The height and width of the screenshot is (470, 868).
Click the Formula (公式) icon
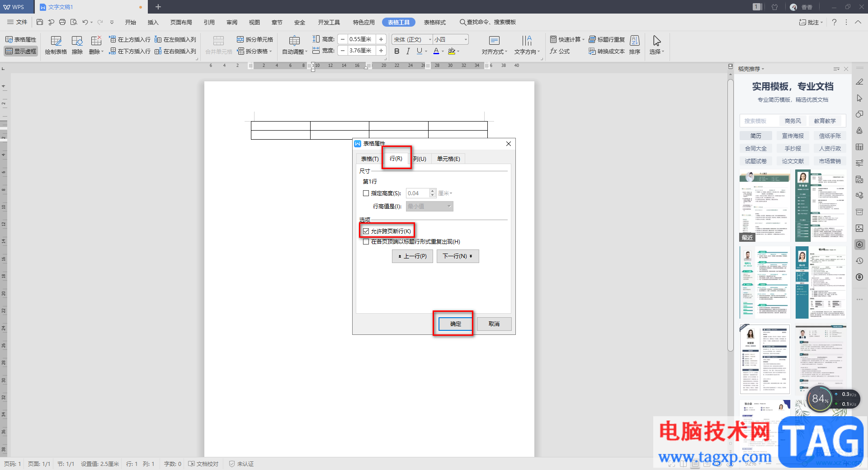(560, 51)
